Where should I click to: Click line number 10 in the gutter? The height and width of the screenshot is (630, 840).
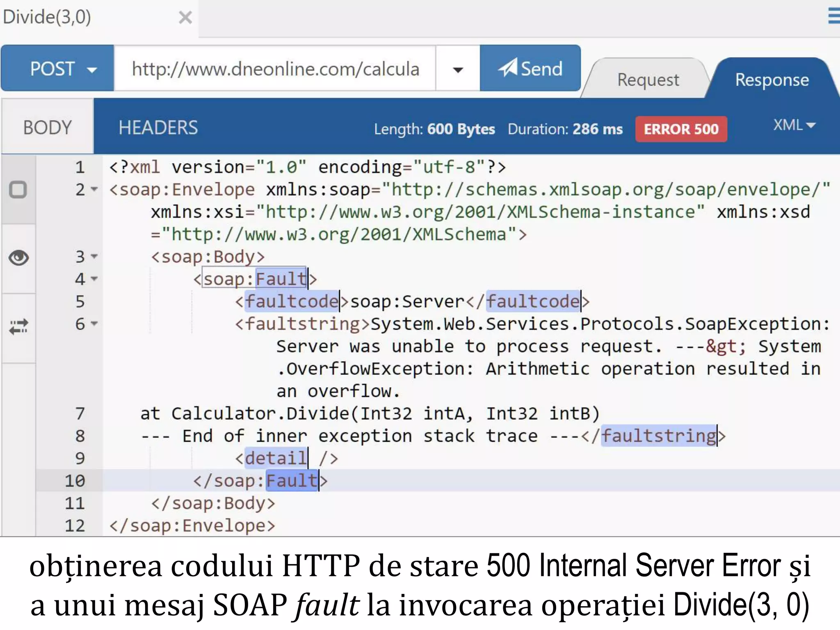pos(75,481)
